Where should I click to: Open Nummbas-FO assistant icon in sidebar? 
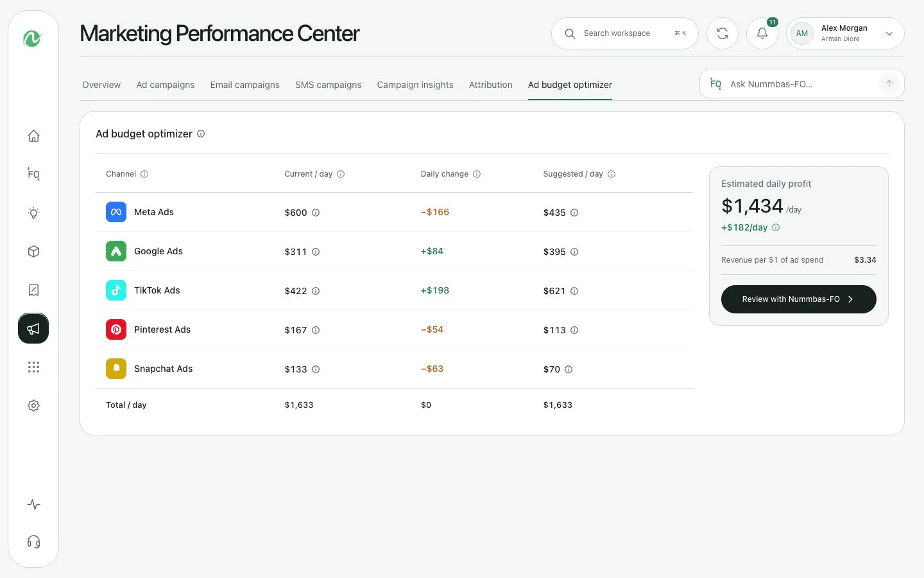click(33, 174)
